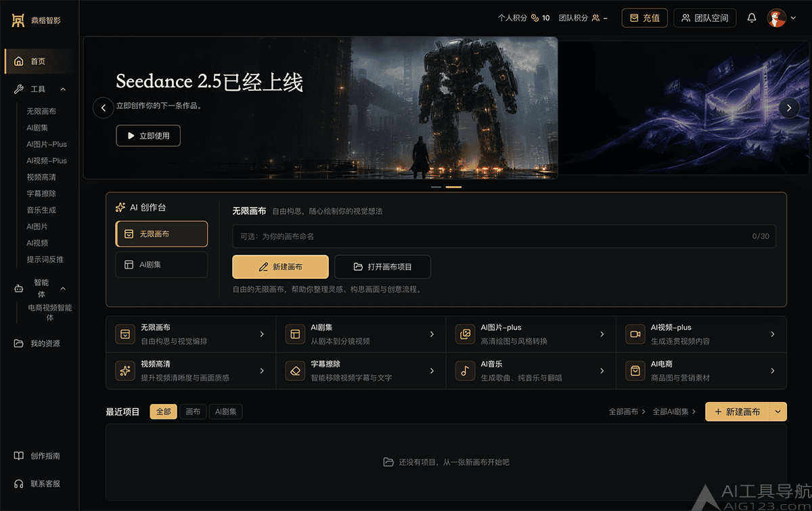This screenshot has height=511, width=812.
Task: Click the 视频高清 sparkle icon
Action: coord(125,371)
